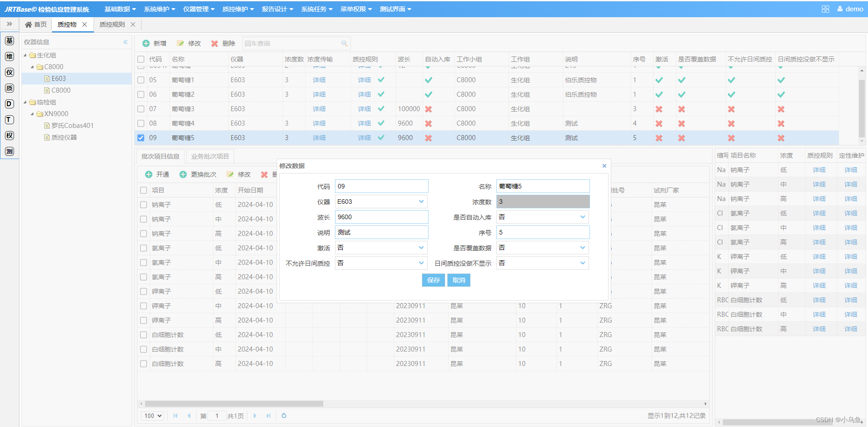Click the T sidebar icon
This screenshot has height=427, width=868.
point(9,120)
